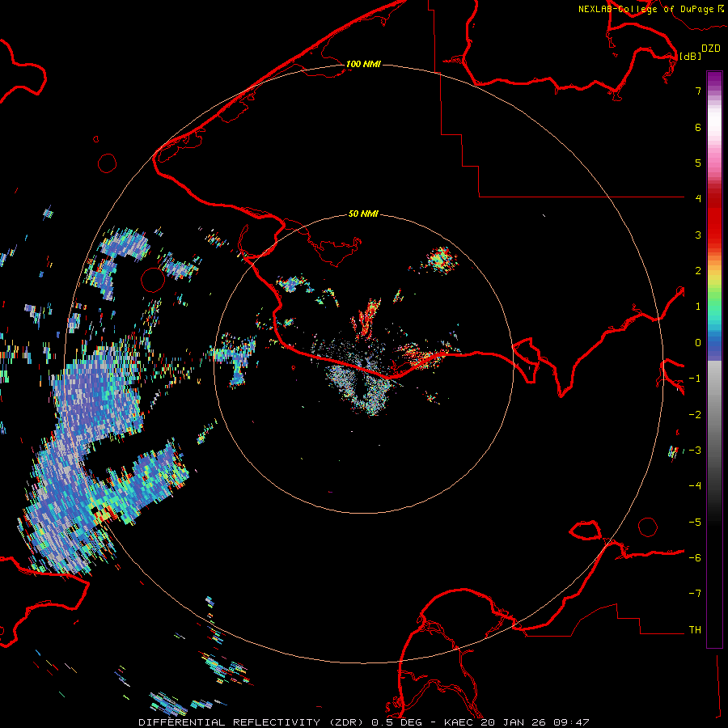728x728 pixels.
Task: Click the 7 tick value on the color scale
Action: coord(698,91)
